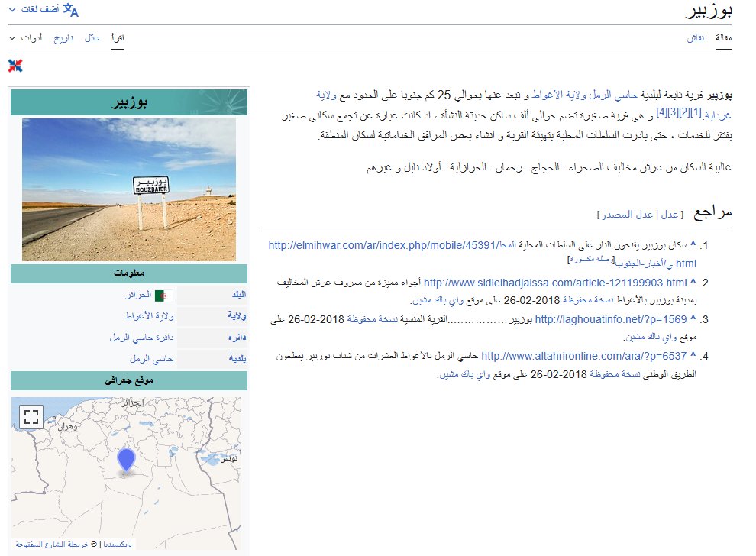Open نسخة محفوظة archive link in reference 2
756x556 pixels.
[588, 300]
